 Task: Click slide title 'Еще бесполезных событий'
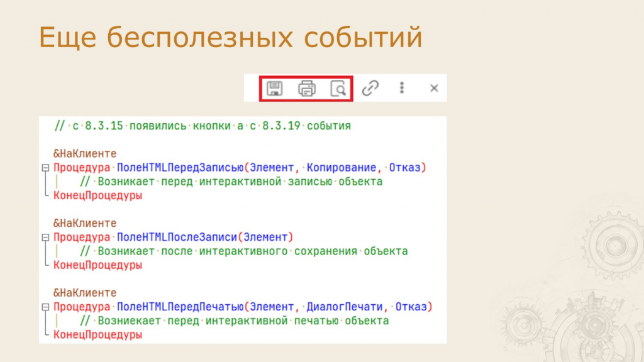coord(230,37)
